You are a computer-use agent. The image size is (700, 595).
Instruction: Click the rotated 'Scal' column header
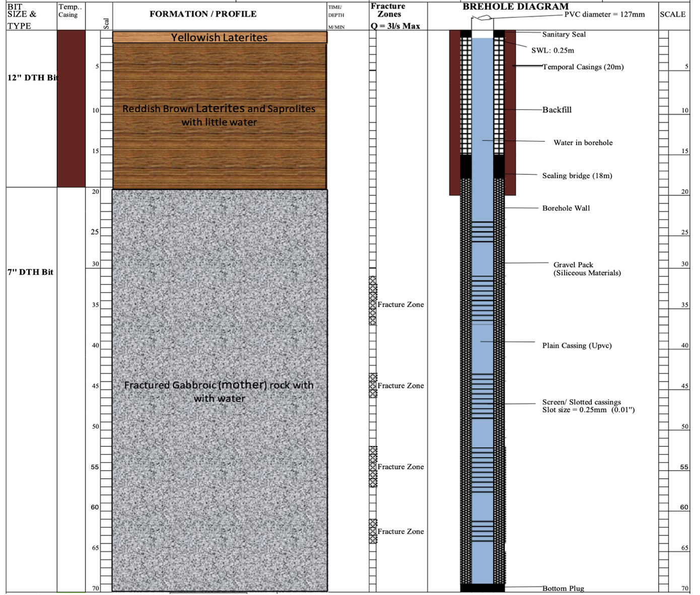point(106,23)
